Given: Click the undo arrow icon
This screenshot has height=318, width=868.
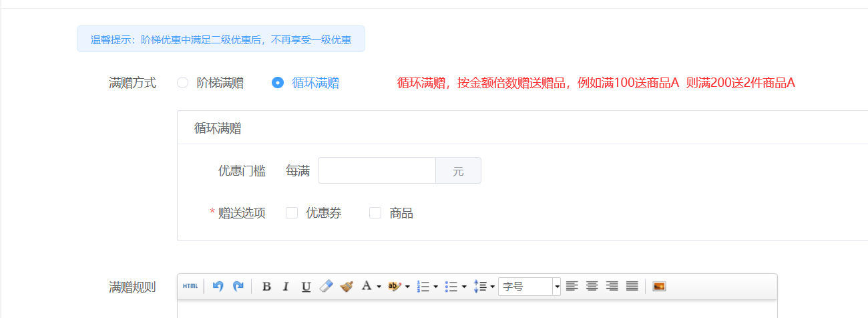Looking at the screenshot, I should [x=218, y=287].
